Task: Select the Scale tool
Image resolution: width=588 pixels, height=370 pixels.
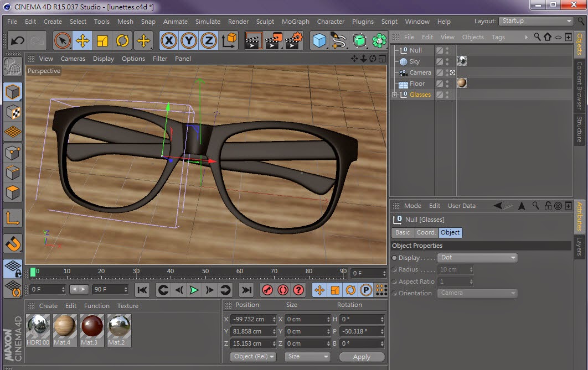Action: (101, 40)
